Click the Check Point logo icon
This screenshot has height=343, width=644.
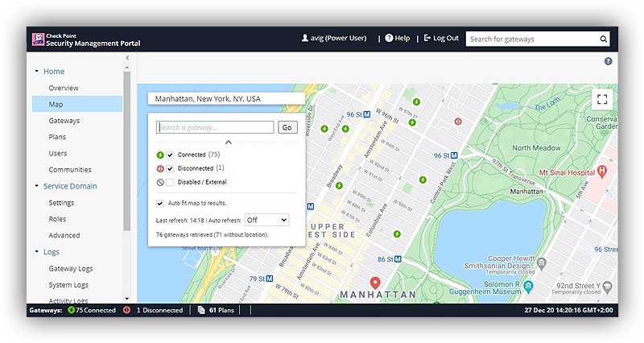click(38, 39)
